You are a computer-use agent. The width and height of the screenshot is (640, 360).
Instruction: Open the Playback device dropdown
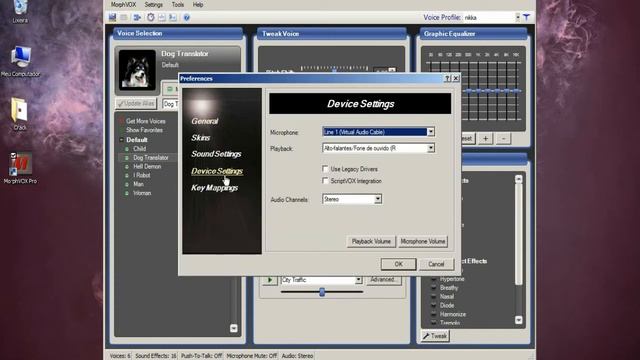431,148
